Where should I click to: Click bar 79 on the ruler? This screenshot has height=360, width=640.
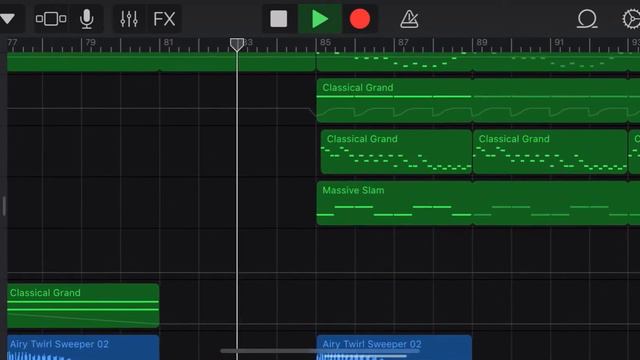pos(91,42)
